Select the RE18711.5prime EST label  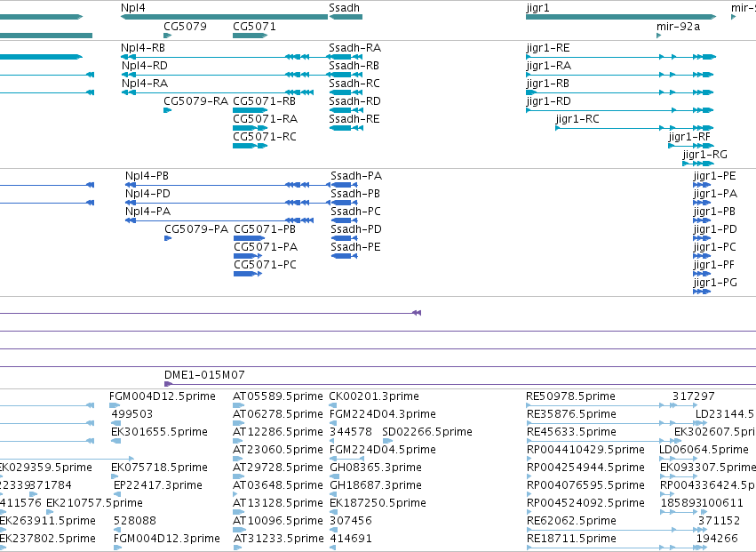tap(571, 539)
